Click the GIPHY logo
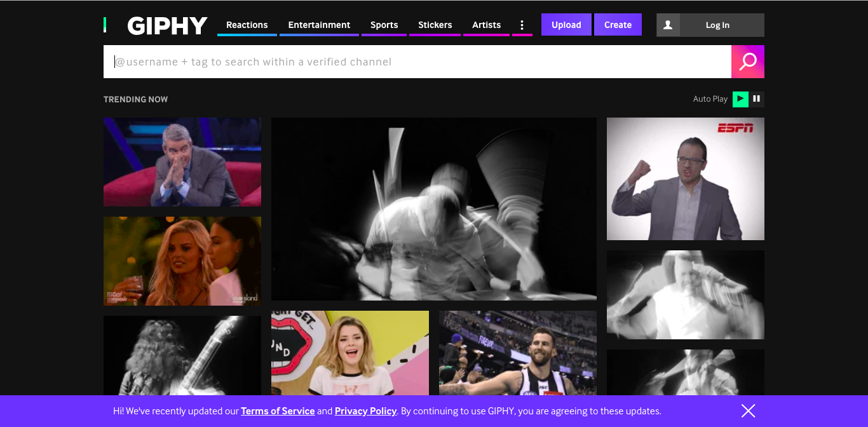Image resolution: width=868 pixels, height=427 pixels. coord(167,25)
